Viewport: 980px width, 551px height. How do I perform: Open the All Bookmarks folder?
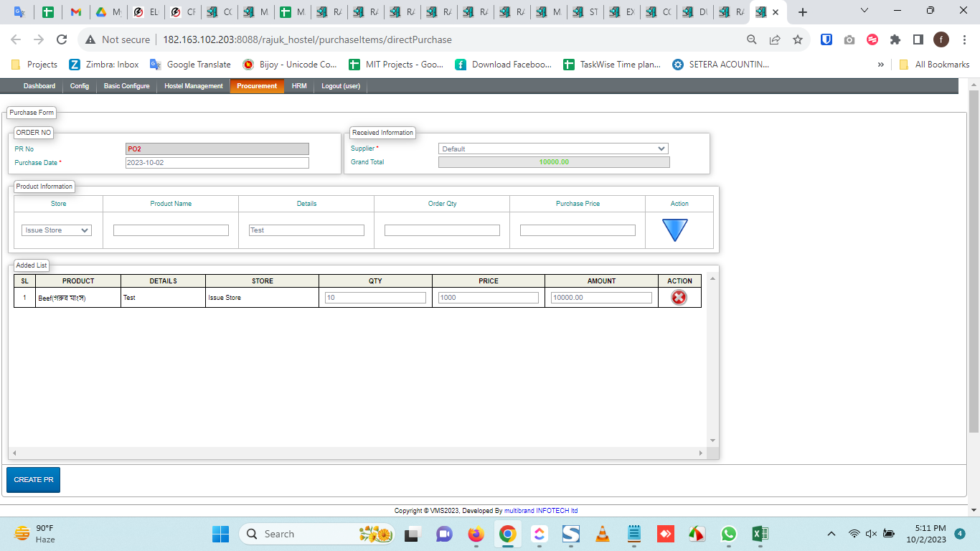point(934,65)
